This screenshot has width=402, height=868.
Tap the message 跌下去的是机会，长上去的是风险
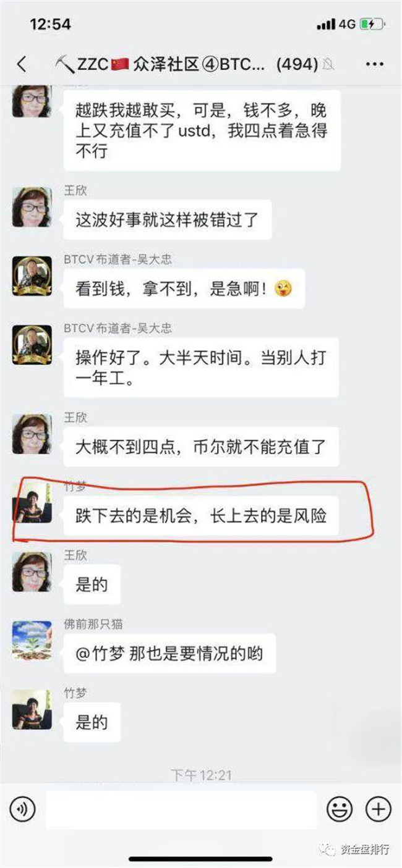(x=201, y=515)
